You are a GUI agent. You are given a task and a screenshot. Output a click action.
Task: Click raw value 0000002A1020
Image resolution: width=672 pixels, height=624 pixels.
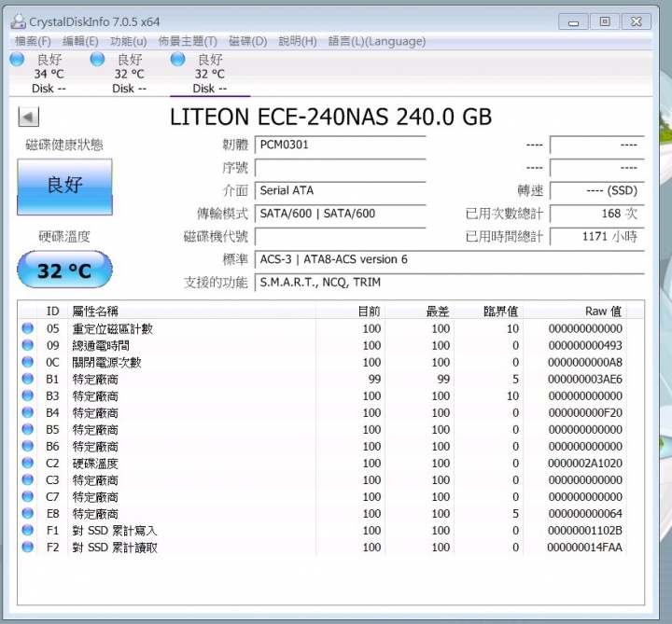pyautogui.click(x=585, y=463)
